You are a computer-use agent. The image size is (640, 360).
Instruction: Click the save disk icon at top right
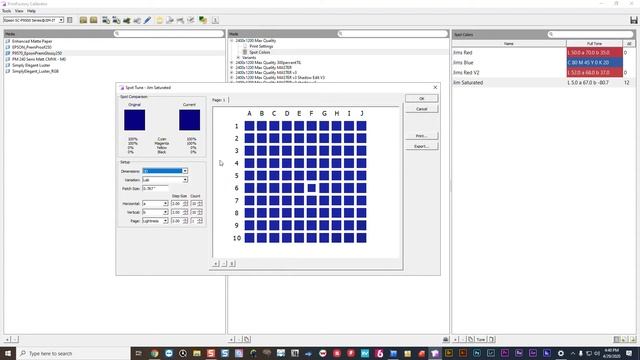point(633,20)
